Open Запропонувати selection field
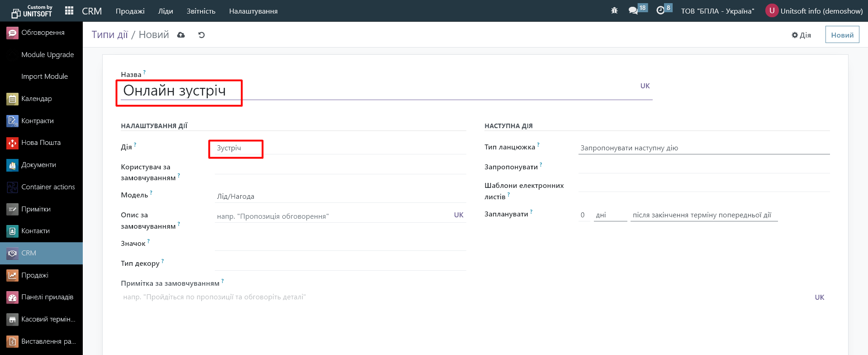868x355 pixels. point(704,167)
